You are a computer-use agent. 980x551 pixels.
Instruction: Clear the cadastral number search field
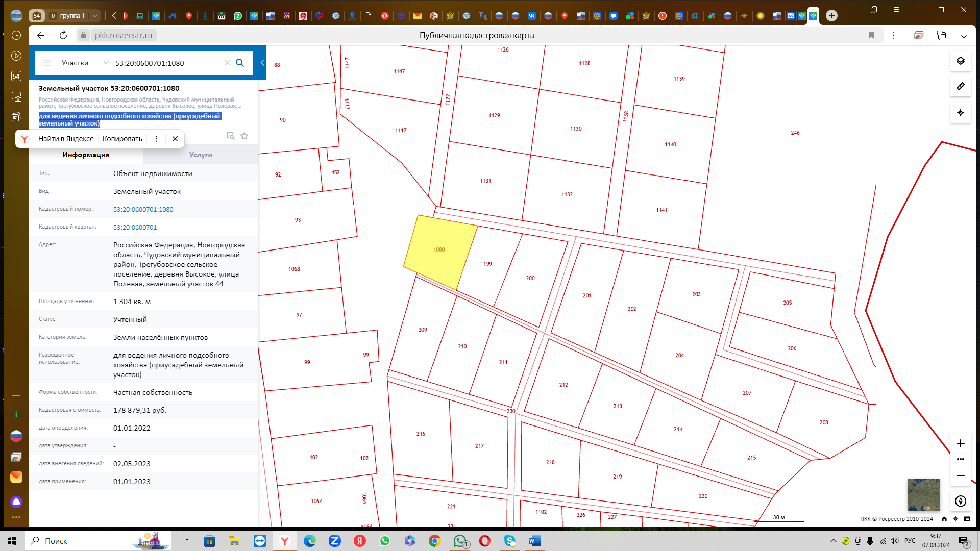(x=227, y=63)
